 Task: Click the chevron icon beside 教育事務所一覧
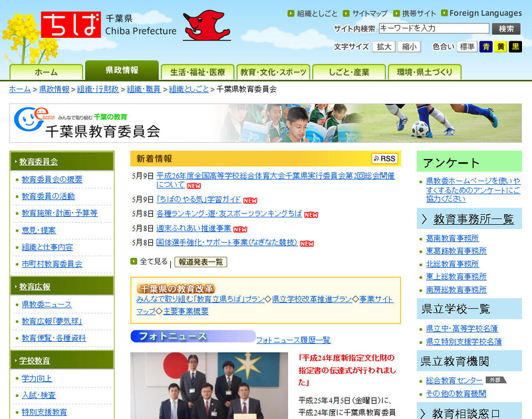[424, 219]
